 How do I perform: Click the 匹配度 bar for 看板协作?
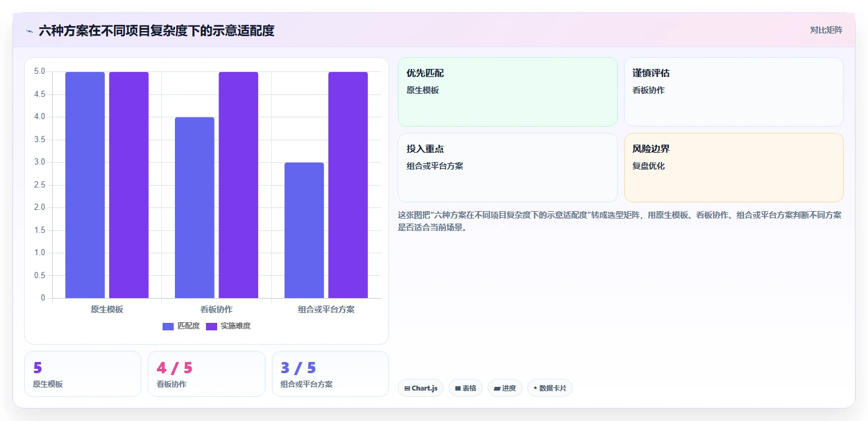coord(195,207)
